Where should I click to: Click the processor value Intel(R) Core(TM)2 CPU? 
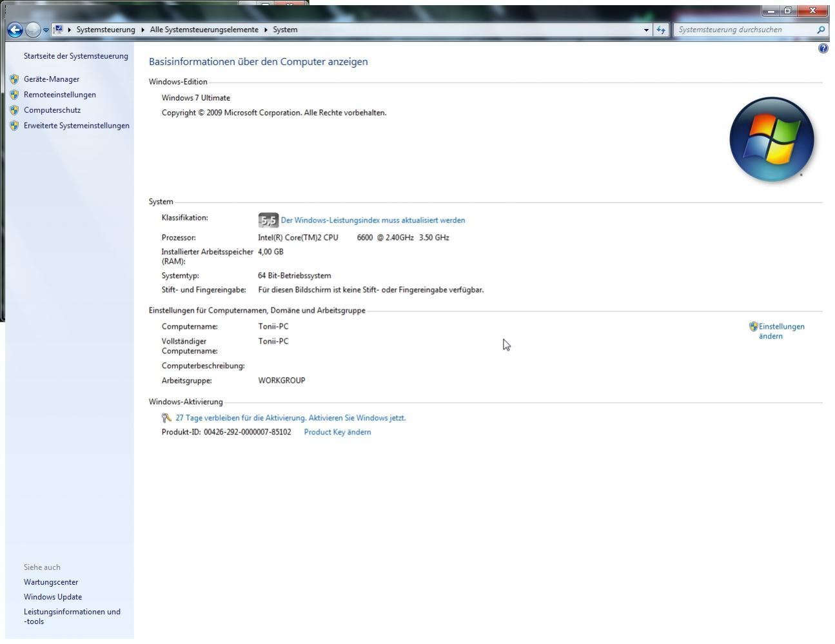point(298,238)
